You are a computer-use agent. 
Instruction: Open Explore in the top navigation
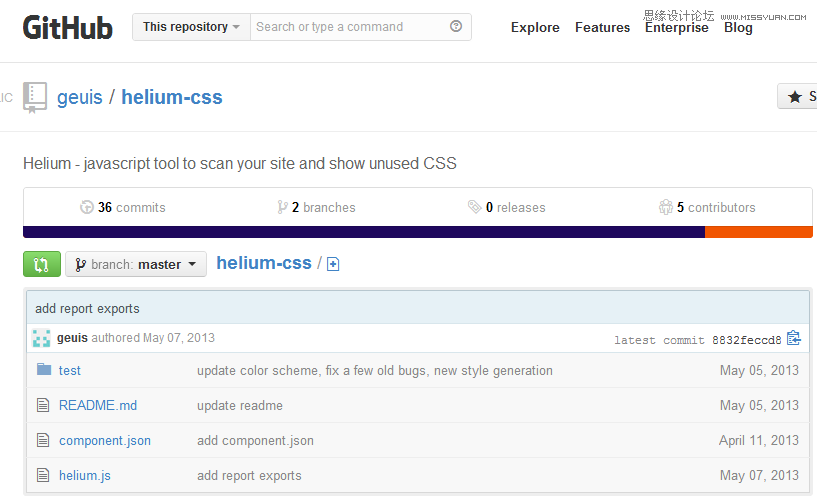coord(535,28)
